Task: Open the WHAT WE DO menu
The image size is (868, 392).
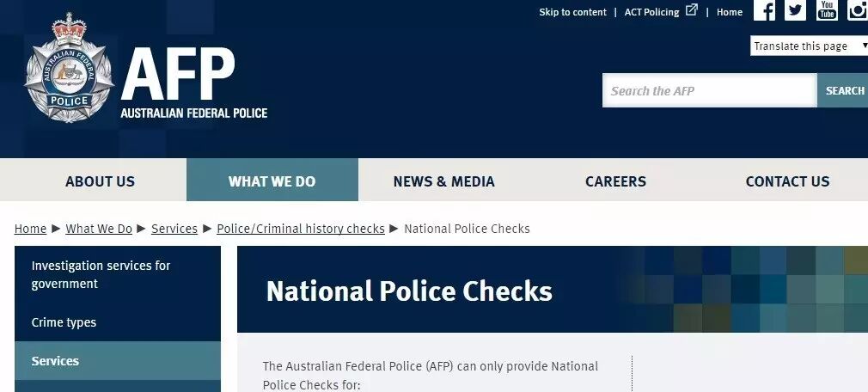Action: point(272,180)
